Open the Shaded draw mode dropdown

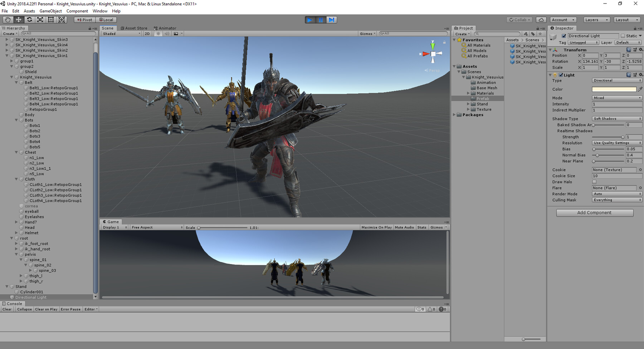pos(122,34)
